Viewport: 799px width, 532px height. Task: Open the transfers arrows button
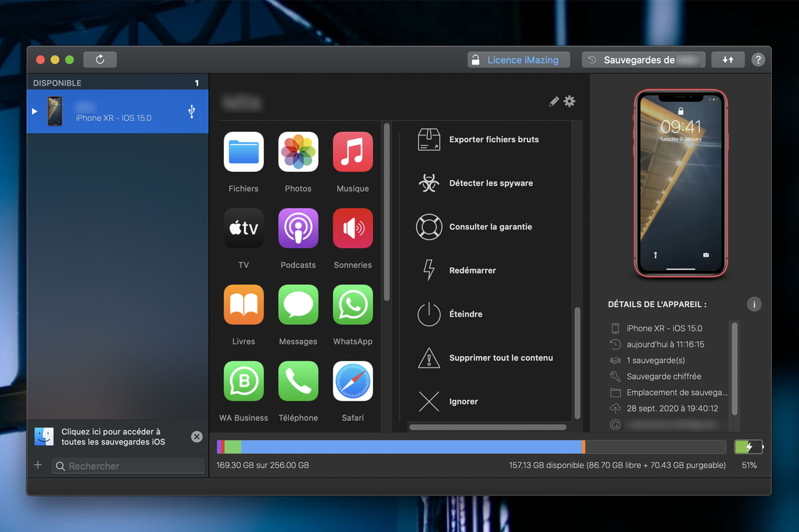coord(728,59)
